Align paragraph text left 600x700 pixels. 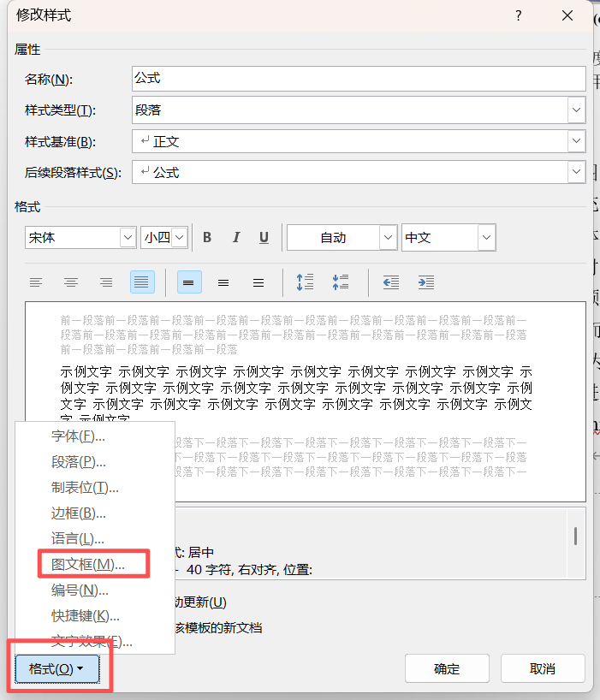tap(36, 282)
